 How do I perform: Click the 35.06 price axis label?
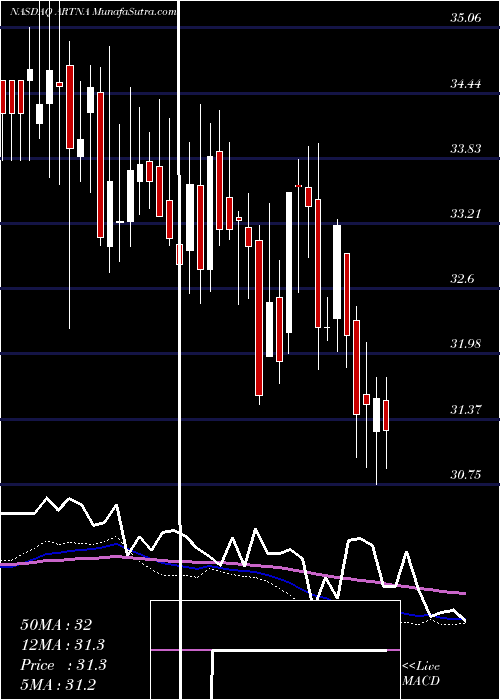[466, 17]
